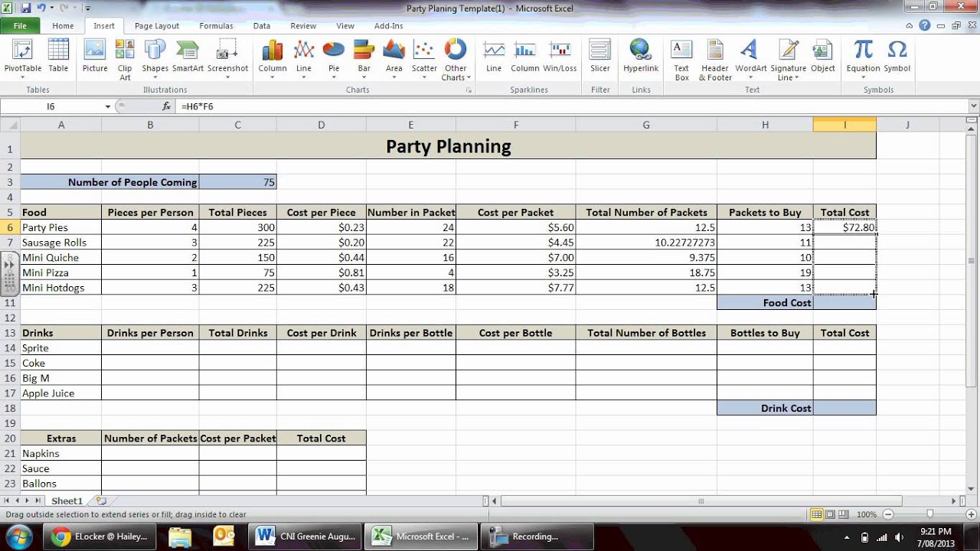Insert a Column sparkline
The height and width of the screenshot is (551, 980).
pos(525,57)
